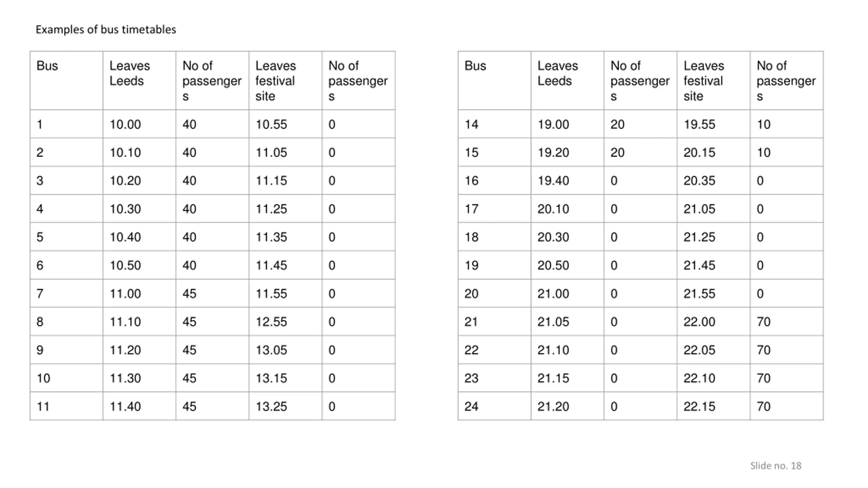Click the 12.55 festival departure cell
This screenshot has height=488, width=868.
(285, 321)
